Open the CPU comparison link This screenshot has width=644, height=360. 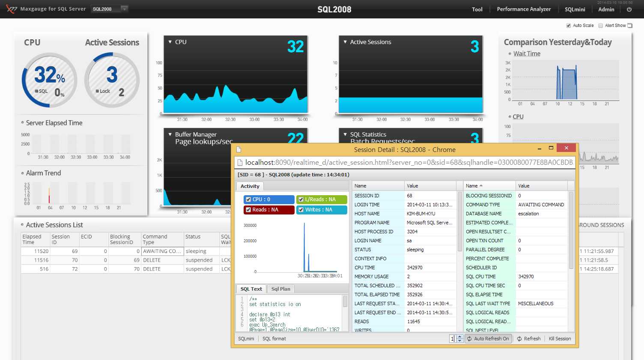point(518,116)
